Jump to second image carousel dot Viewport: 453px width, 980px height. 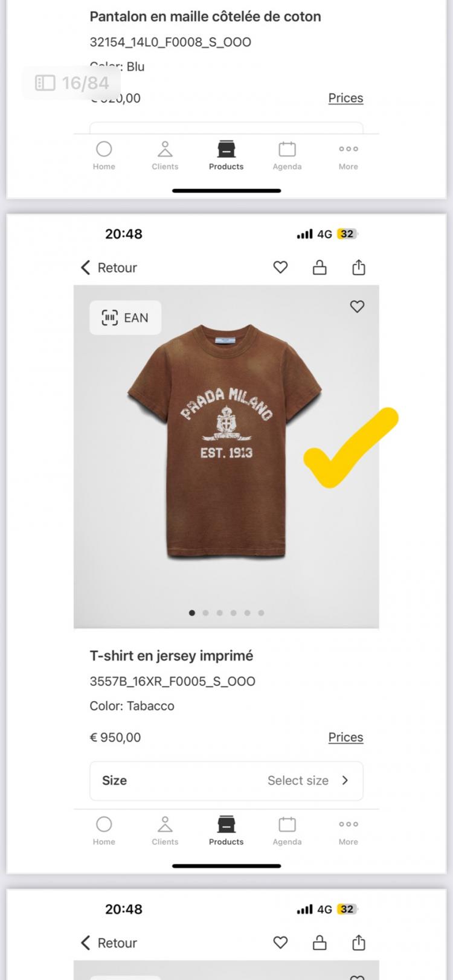(x=206, y=613)
